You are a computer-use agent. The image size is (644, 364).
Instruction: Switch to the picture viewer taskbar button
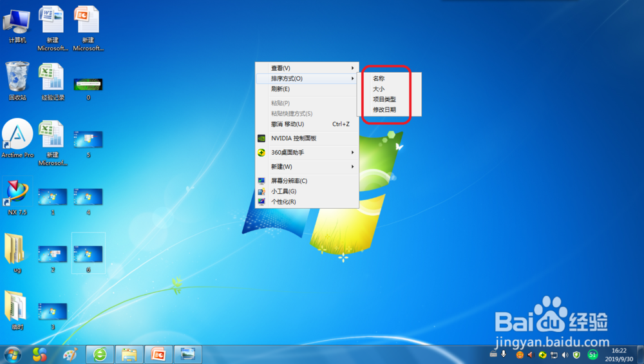pyautogui.click(x=188, y=354)
